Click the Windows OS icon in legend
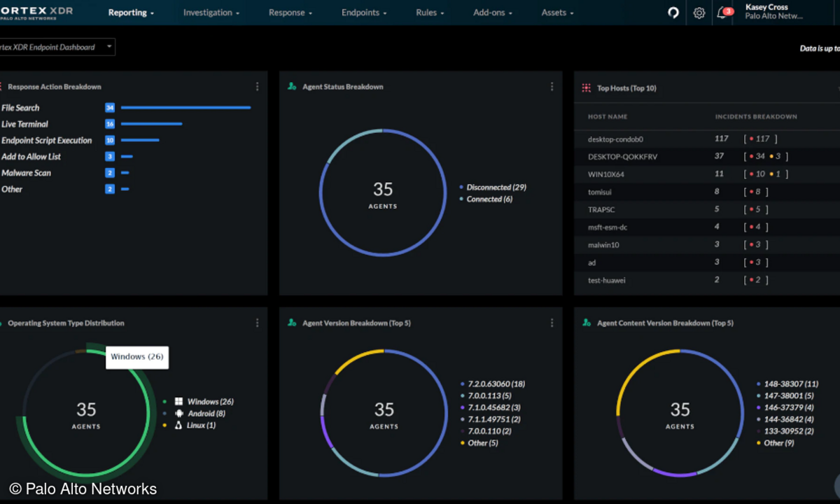The image size is (840, 504). pyautogui.click(x=178, y=402)
